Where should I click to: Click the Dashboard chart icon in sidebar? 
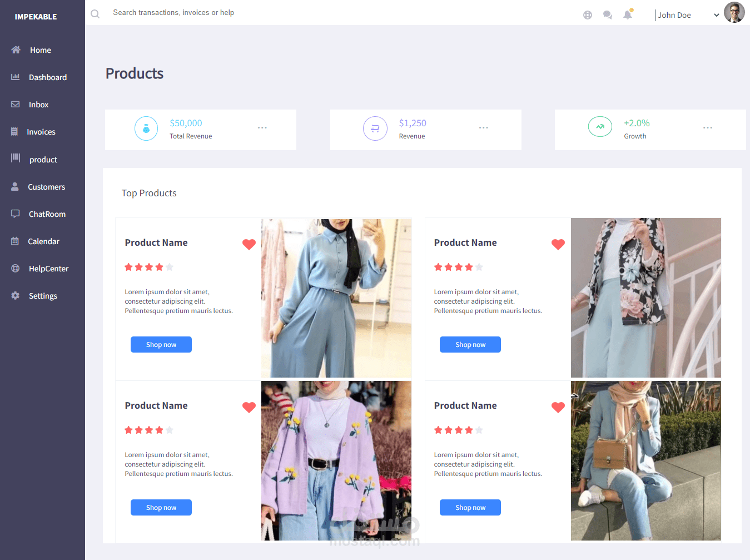16,77
